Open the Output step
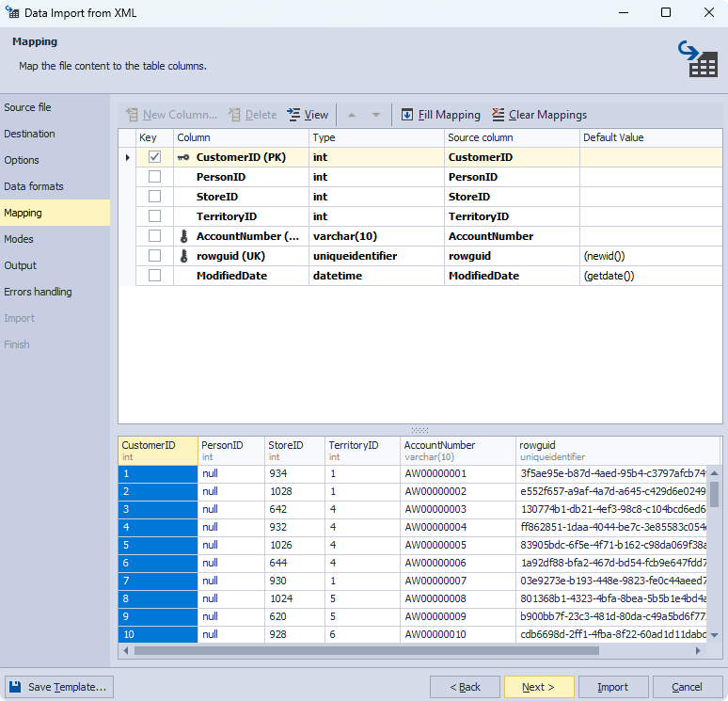The image size is (728, 701). (55, 265)
